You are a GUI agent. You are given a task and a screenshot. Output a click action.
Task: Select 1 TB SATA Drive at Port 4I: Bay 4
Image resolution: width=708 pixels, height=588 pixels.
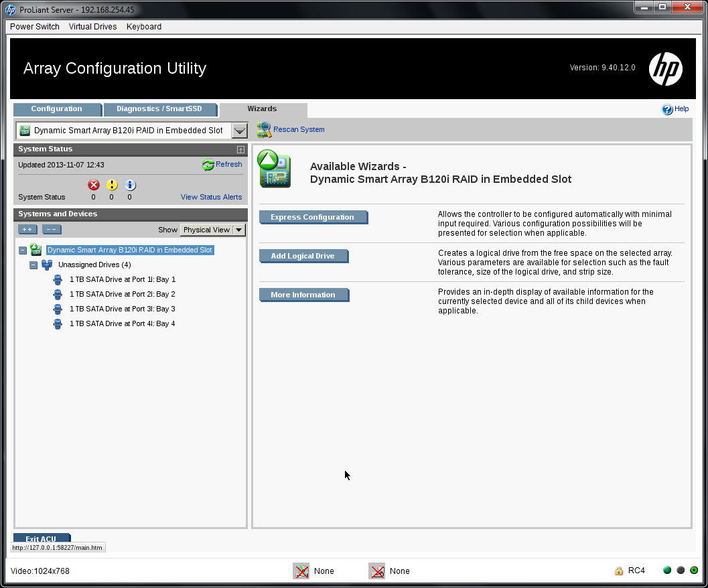click(123, 324)
